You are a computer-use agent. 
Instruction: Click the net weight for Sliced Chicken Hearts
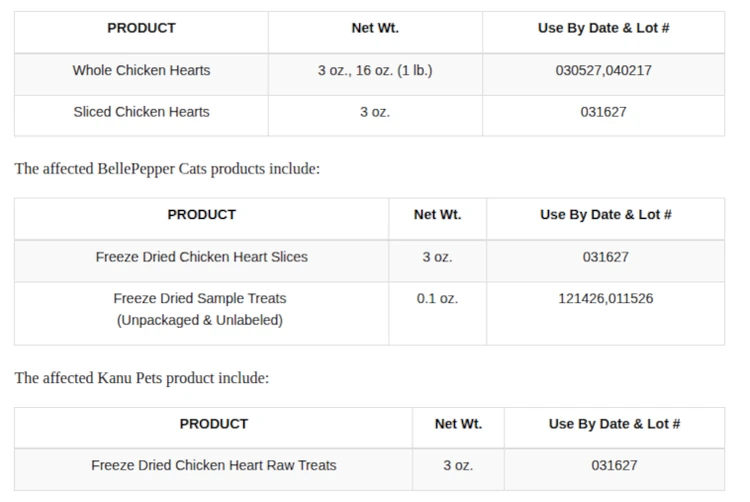pyautogui.click(x=375, y=112)
